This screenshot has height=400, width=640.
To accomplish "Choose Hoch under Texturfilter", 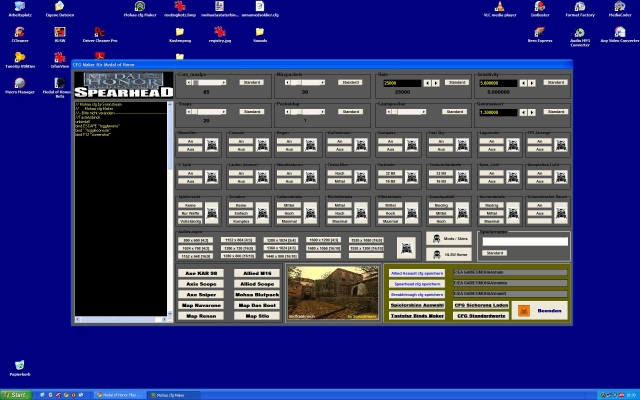I will [x=340, y=173].
